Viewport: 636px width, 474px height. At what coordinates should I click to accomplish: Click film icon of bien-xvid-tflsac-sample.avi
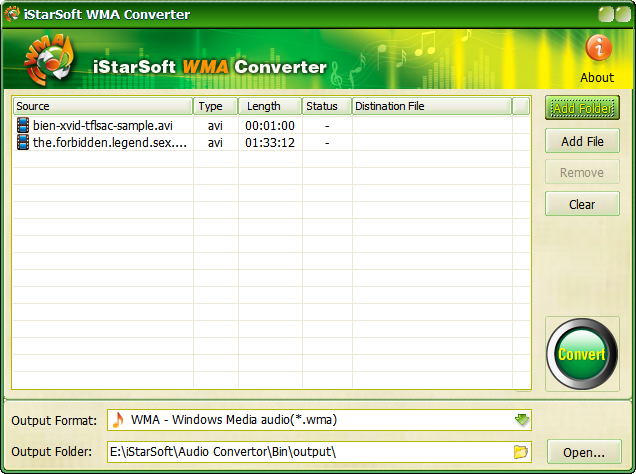point(23,126)
